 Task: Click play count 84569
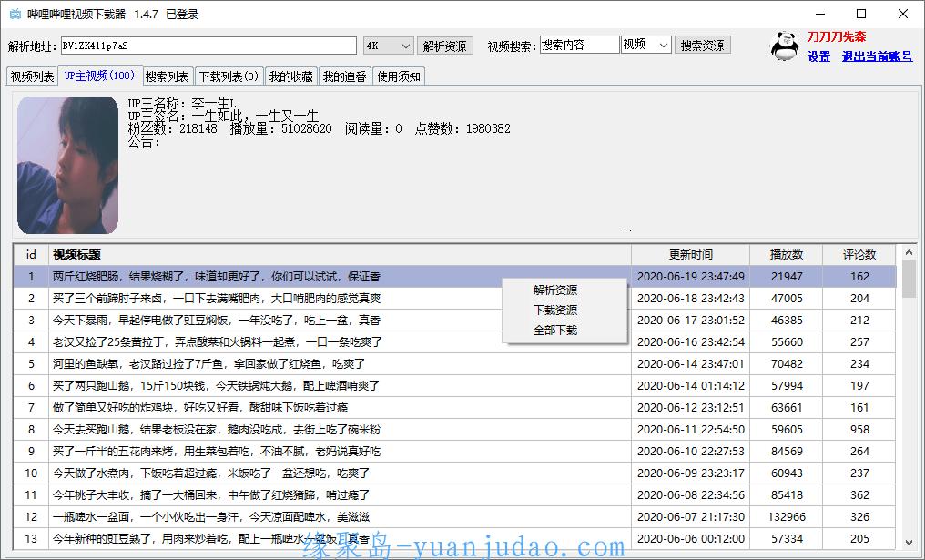[x=787, y=451]
